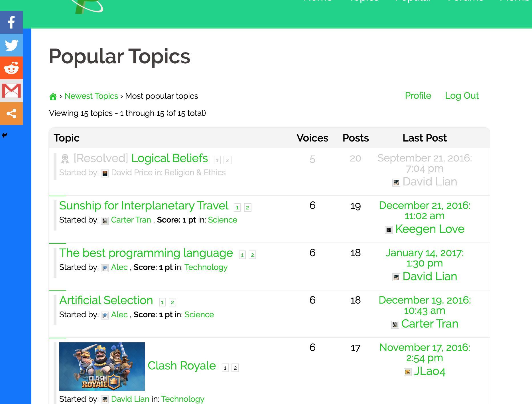Share page via Gmail icon
532x404 pixels.
[11, 91]
